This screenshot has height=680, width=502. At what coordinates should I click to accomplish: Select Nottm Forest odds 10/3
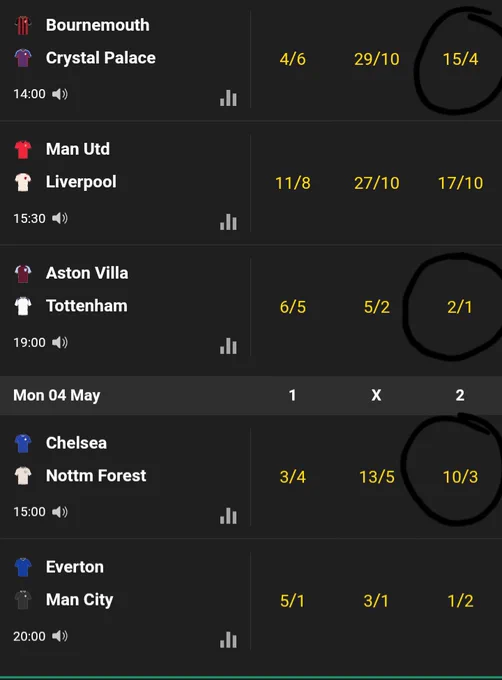[460, 477]
